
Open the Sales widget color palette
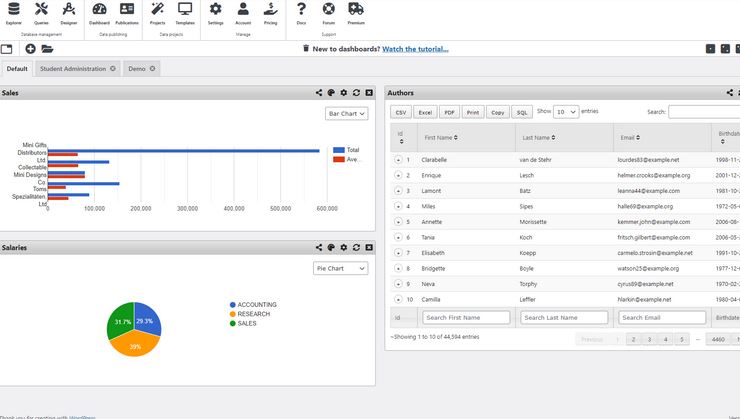coord(331,93)
